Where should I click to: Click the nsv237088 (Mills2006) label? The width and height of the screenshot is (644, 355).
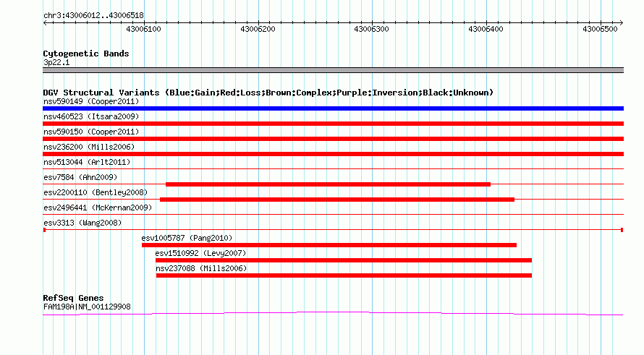click(201, 268)
